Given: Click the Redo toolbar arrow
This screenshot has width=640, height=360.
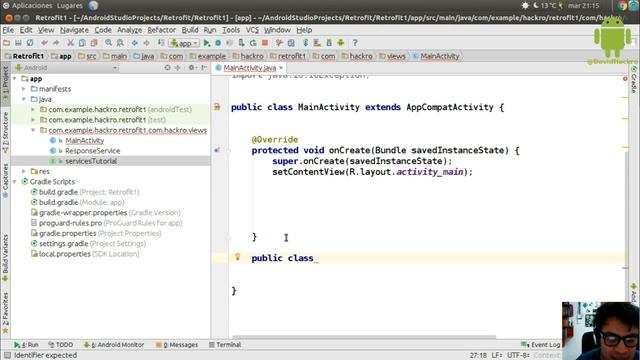Looking at the screenshot, I should (56, 43).
